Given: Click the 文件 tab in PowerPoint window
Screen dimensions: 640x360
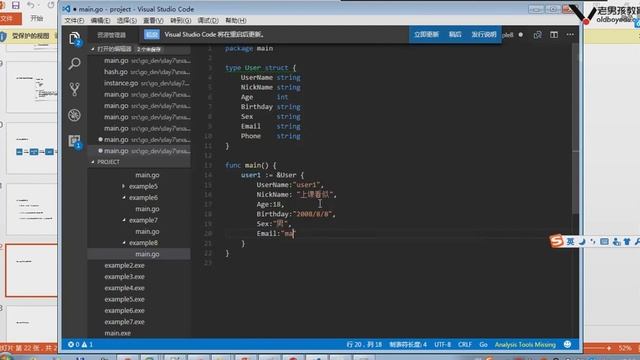Looking at the screenshot, I should pos(10,18).
